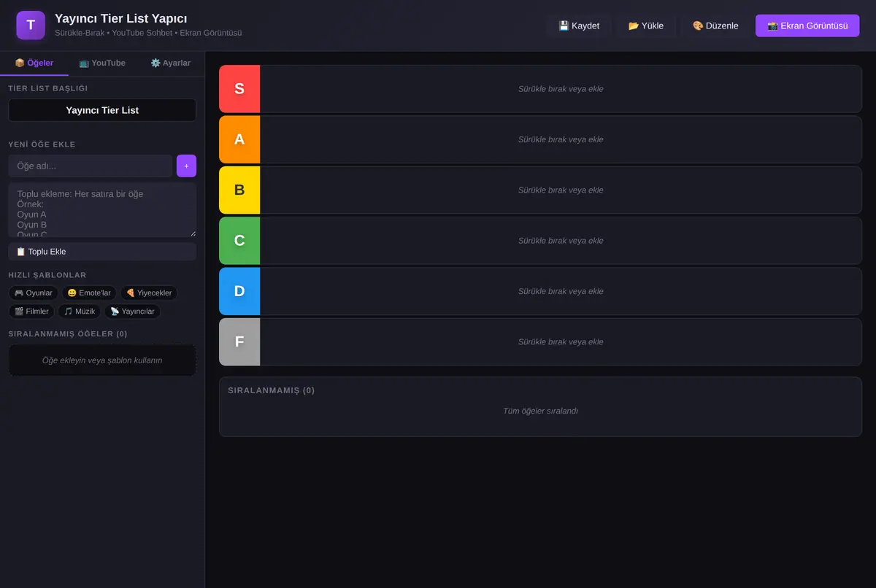This screenshot has width=876, height=588.
Task: Open the Düzenle edit option
Action: [x=715, y=26]
